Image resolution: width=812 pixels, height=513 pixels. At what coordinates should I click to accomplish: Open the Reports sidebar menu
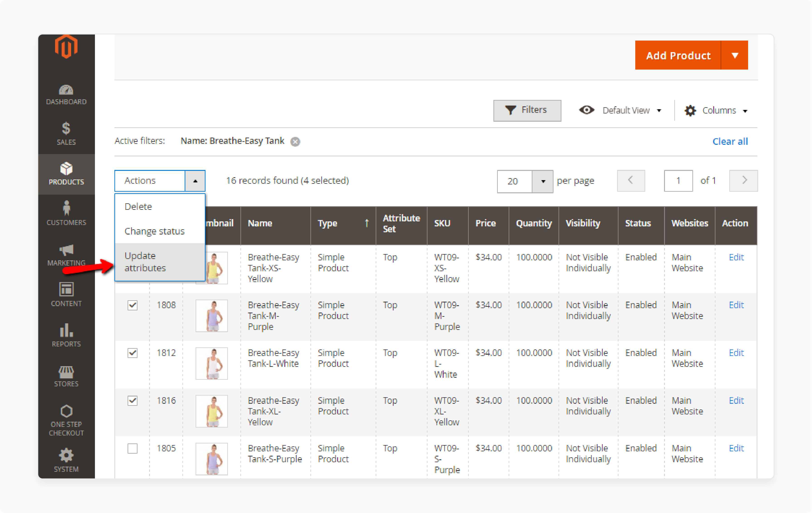pyautogui.click(x=66, y=335)
